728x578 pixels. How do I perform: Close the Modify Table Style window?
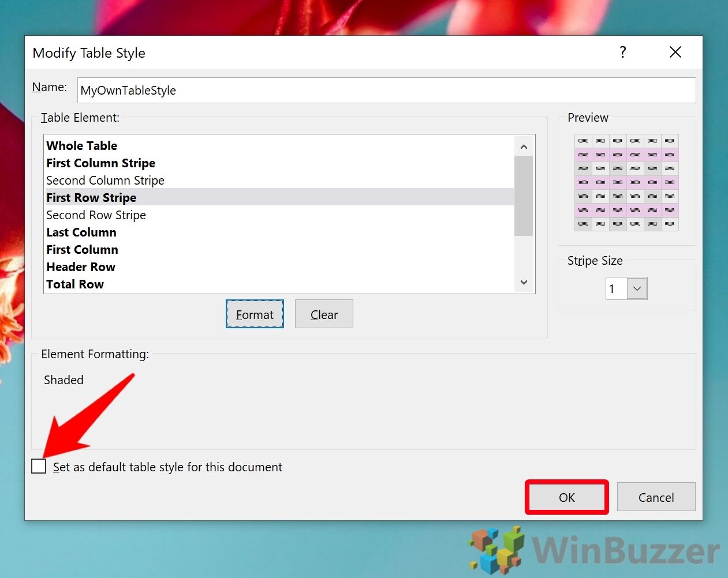tap(675, 52)
